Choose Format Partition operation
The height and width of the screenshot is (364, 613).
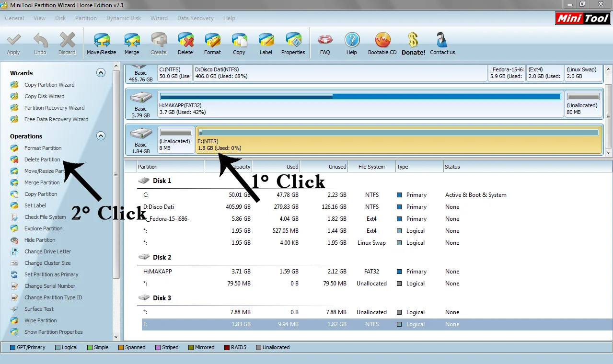point(43,148)
